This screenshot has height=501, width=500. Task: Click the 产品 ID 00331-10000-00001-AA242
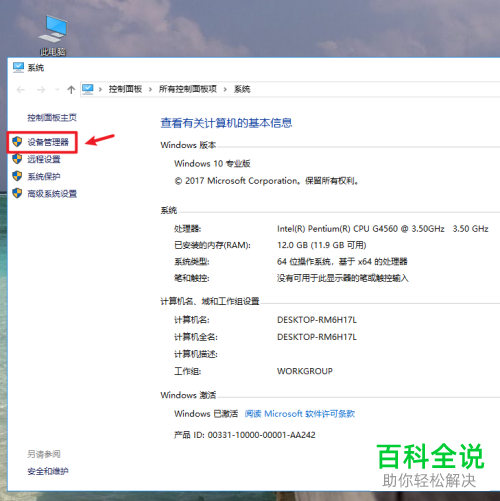pos(245,435)
